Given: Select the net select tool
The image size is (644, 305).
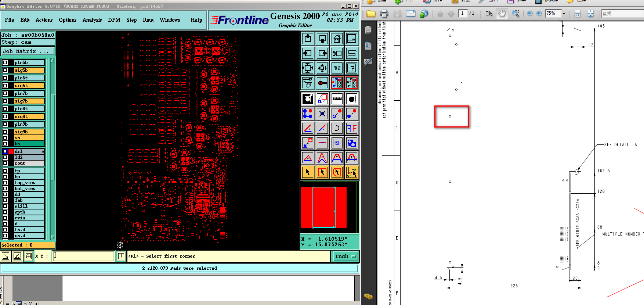Looking at the screenshot, I should click(x=352, y=172).
